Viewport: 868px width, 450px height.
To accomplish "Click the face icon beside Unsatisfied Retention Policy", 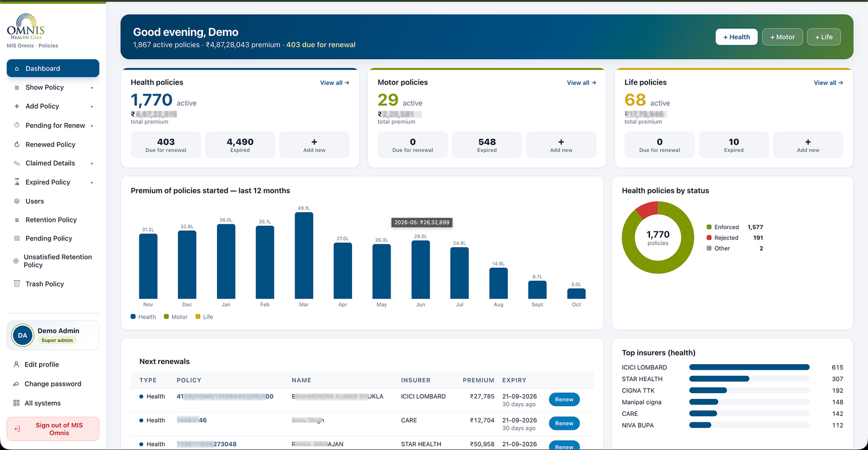I will point(16,261).
